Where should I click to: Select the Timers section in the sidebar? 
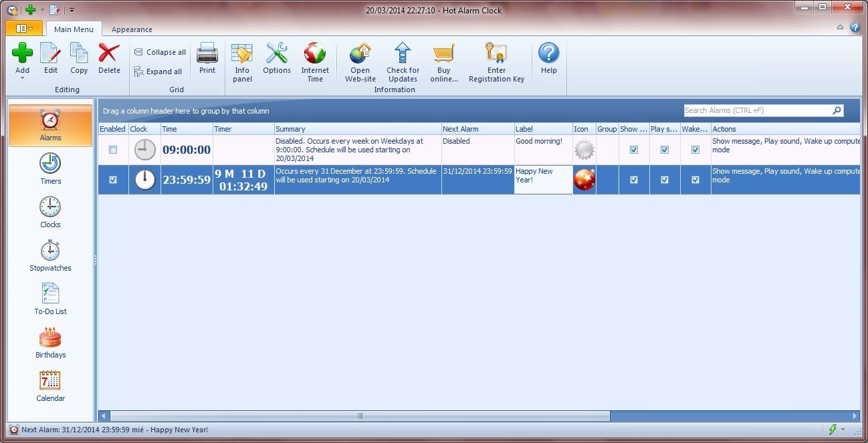pos(50,168)
